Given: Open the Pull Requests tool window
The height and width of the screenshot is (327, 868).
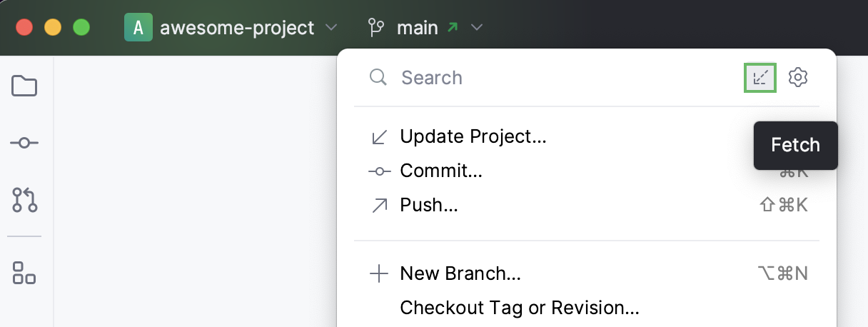Looking at the screenshot, I should [x=24, y=200].
